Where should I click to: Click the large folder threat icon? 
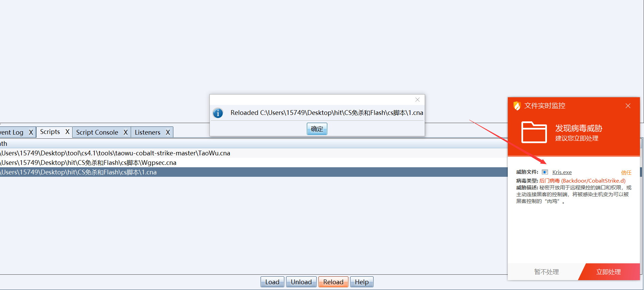point(534,132)
